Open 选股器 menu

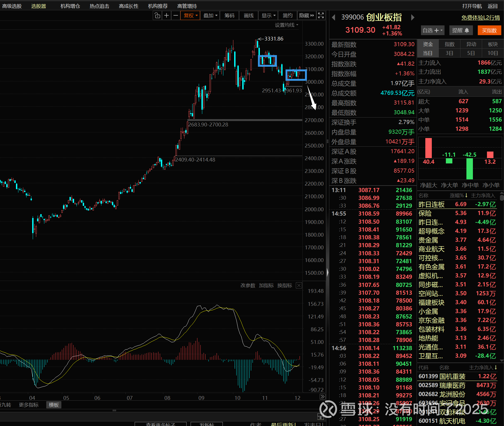click(39, 6)
